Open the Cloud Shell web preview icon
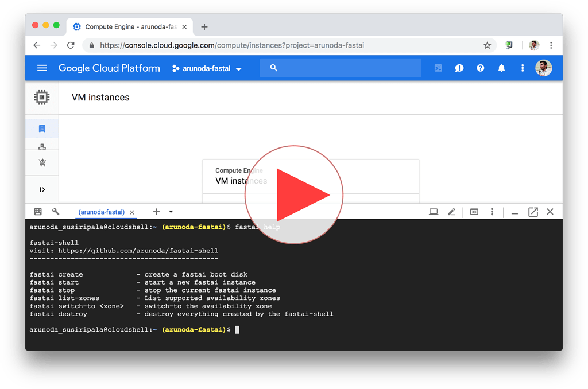The width and height of the screenshot is (588, 389). [474, 212]
